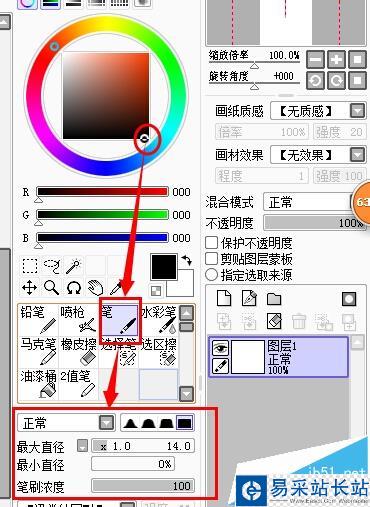Adjust the 笔刷浓度 density slider
Image resolution: width=370 pixels, height=507 pixels.
point(143,486)
